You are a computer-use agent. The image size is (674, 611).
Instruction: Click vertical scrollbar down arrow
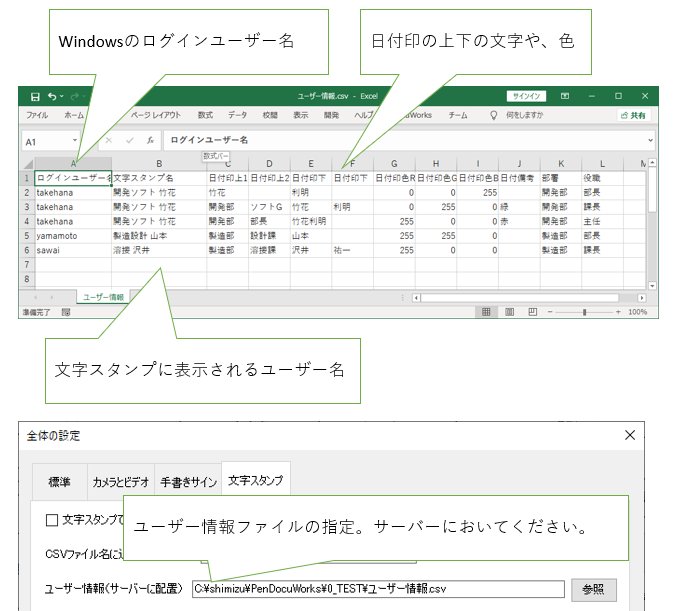coord(652,286)
